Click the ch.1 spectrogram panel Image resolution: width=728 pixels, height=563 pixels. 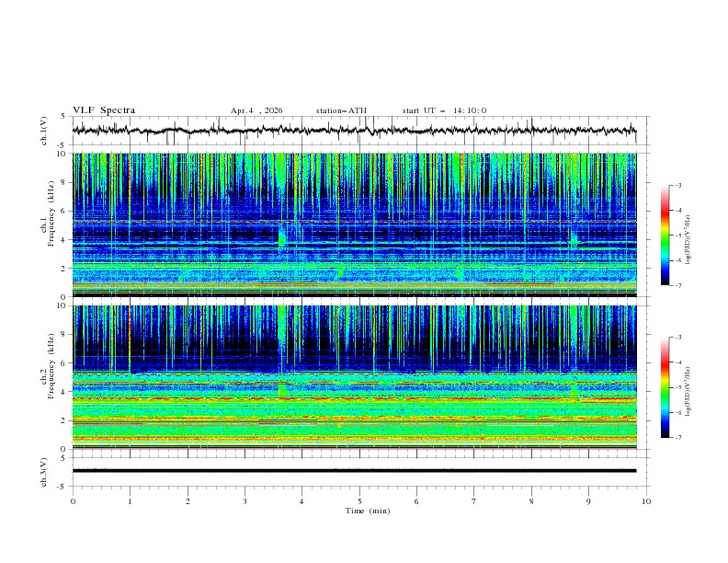(x=354, y=224)
